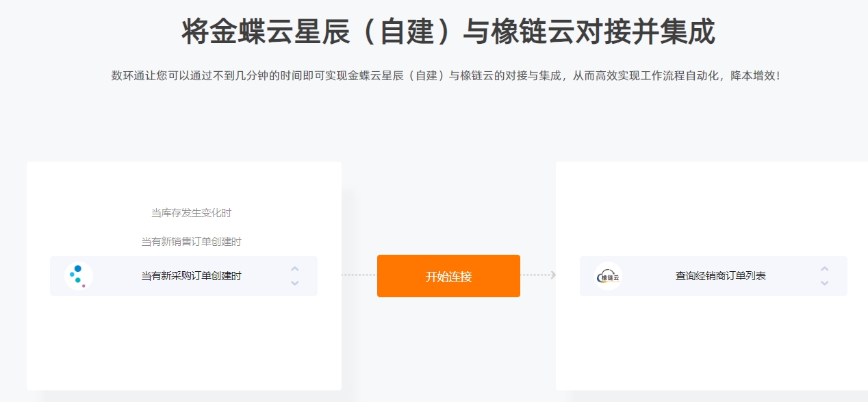Select the 当有新销售订单创建时 trigger option
Image resolution: width=868 pixels, height=402 pixels.
(191, 242)
